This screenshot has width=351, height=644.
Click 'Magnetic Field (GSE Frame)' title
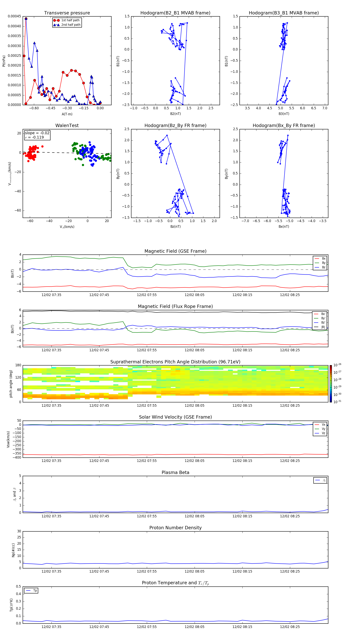pos(175,251)
